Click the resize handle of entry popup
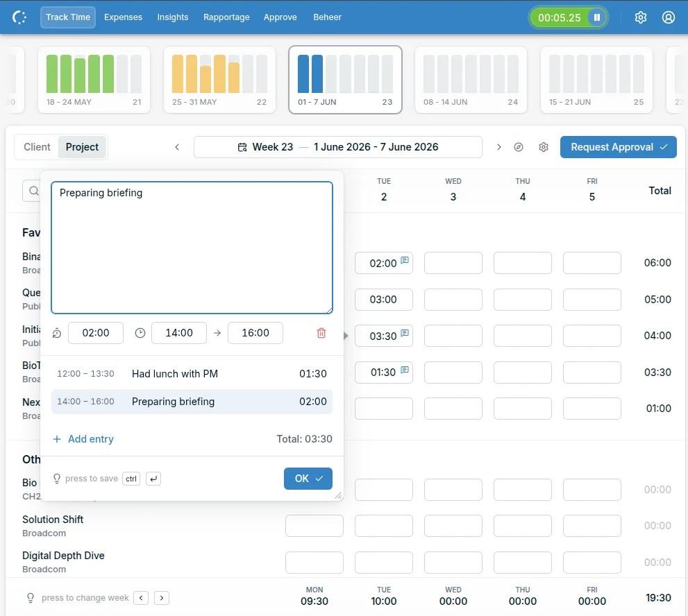 [x=338, y=496]
